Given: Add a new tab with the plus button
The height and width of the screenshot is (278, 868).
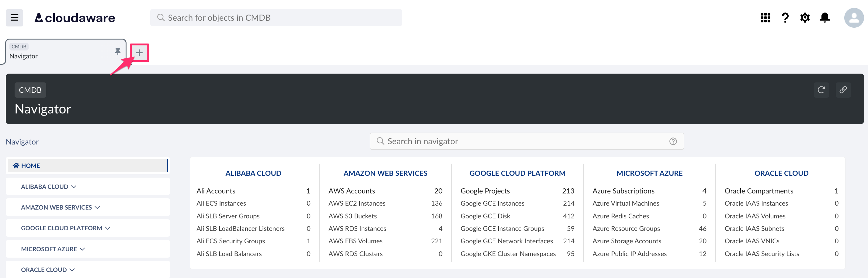Looking at the screenshot, I should (x=139, y=53).
